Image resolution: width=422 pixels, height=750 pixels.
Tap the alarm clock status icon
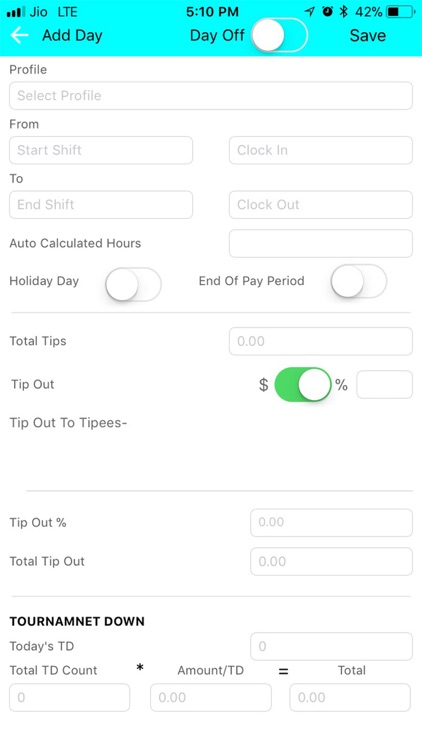[x=327, y=11]
